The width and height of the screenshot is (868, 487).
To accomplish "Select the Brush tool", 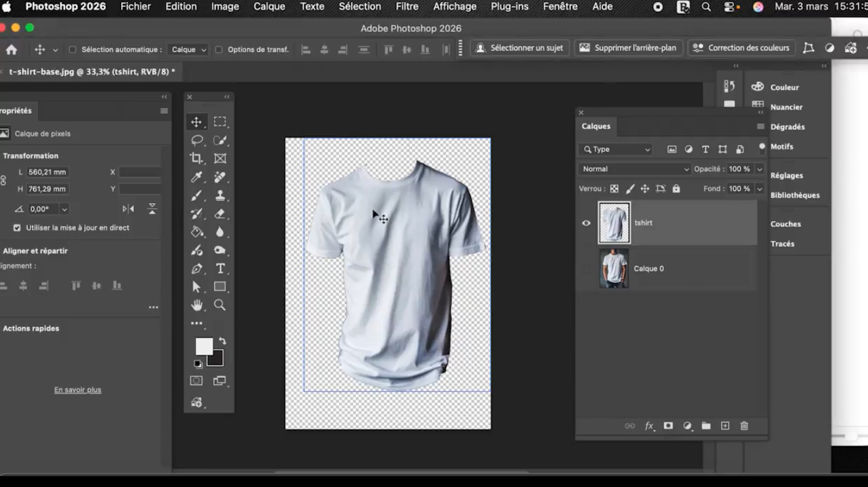I will click(197, 195).
